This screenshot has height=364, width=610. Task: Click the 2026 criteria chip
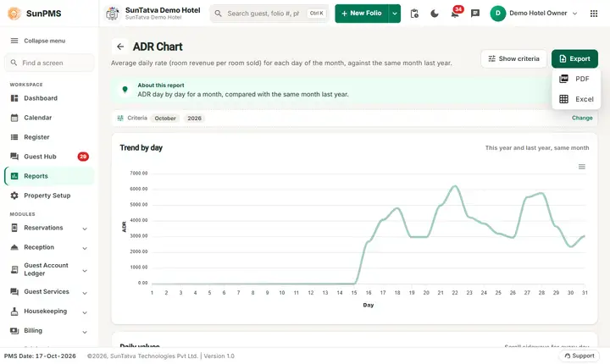(195, 119)
